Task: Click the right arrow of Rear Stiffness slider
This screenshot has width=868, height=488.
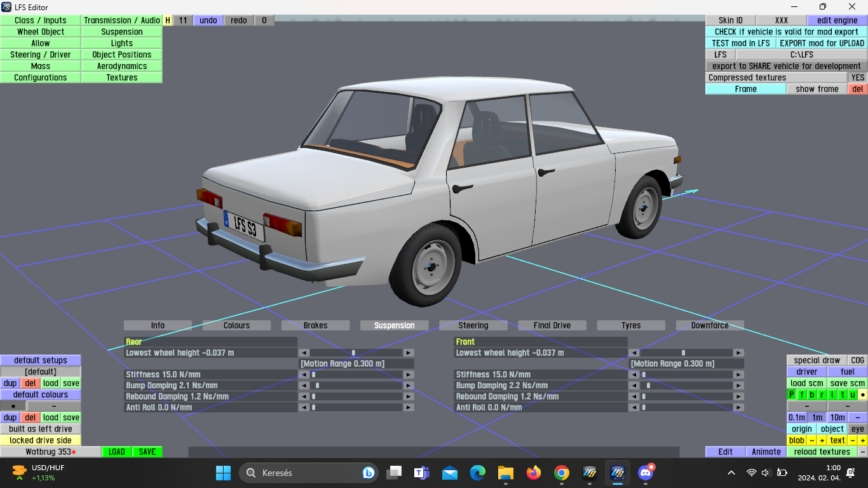Action: point(409,375)
